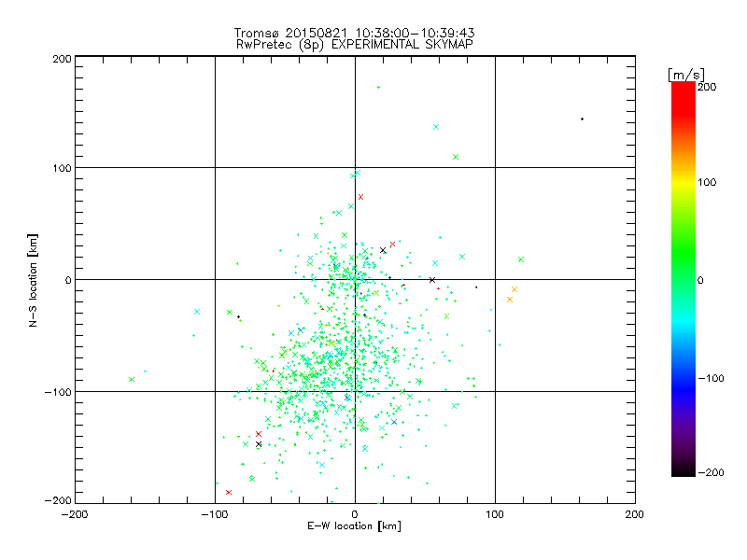Click the plot title 'Tromsø 20150821 10:38:00-10:39:43'
The image size is (747, 560).
tap(354, 33)
